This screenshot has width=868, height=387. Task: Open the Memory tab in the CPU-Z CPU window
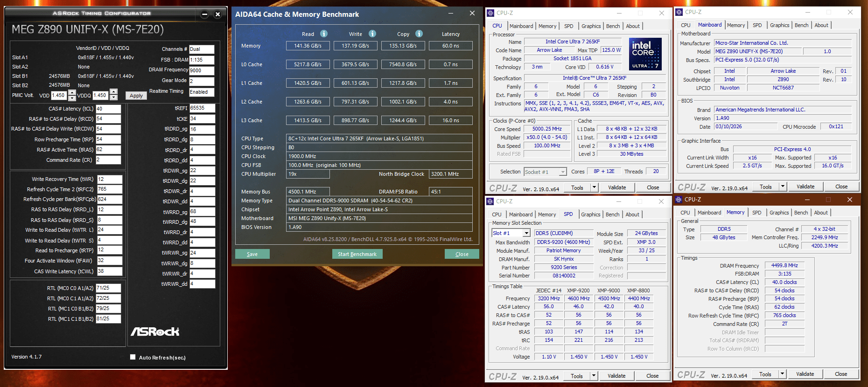point(547,26)
